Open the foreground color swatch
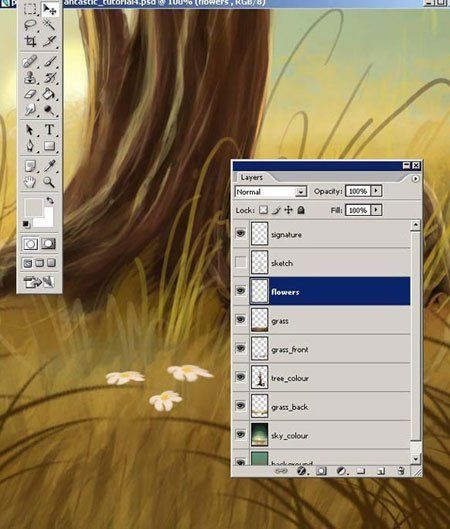Screen dimensions: 450x529 pos(33,207)
